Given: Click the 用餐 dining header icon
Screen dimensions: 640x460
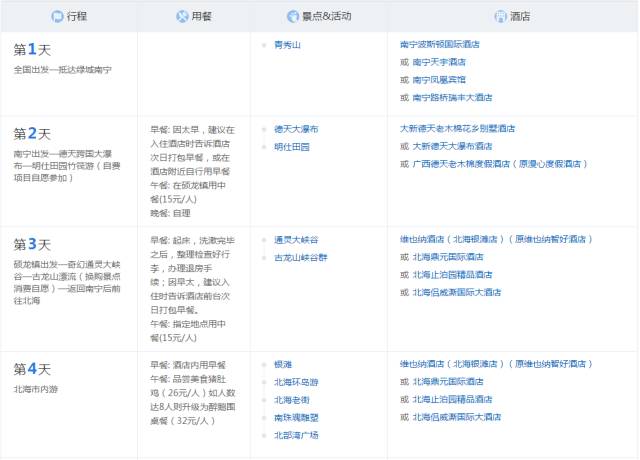Looking at the screenshot, I should coord(182,16).
